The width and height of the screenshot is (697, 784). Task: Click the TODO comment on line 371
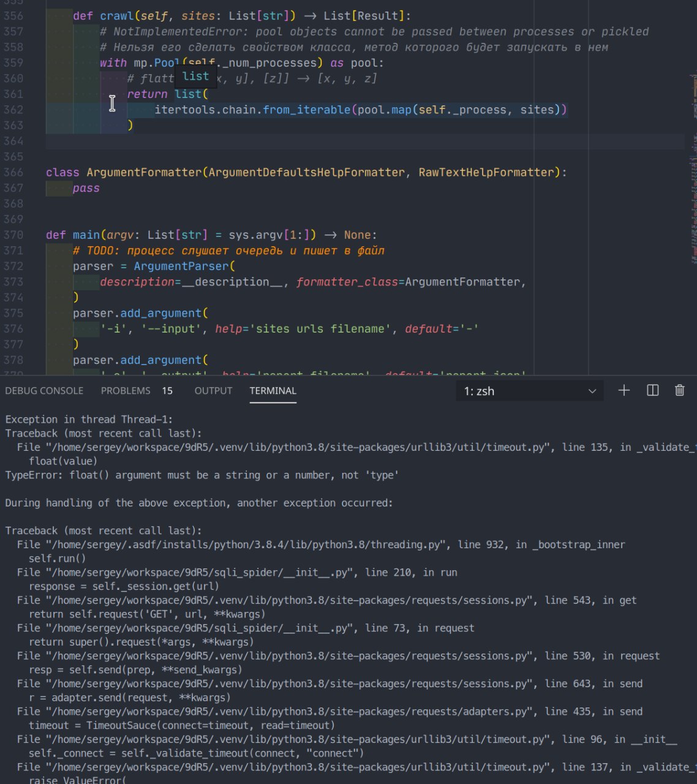pos(228,251)
